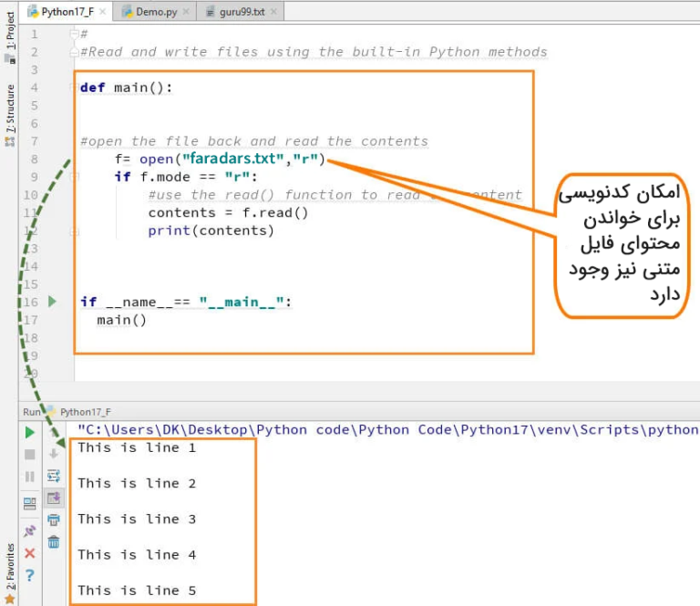Clear console output with trash icon

tap(54, 542)
